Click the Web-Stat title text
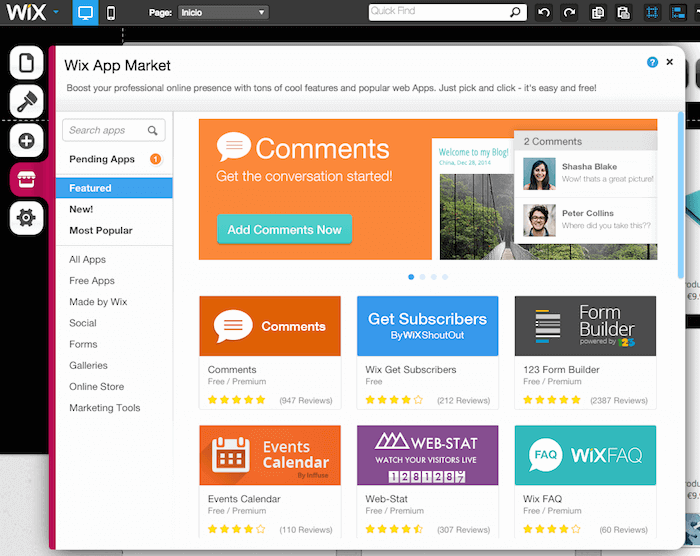The width and height of the screenshot is (700, 556). coord(387,499)
